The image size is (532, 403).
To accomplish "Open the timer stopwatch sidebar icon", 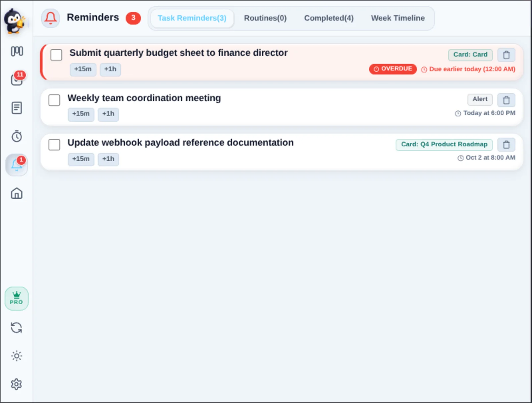I will [17, 136].
